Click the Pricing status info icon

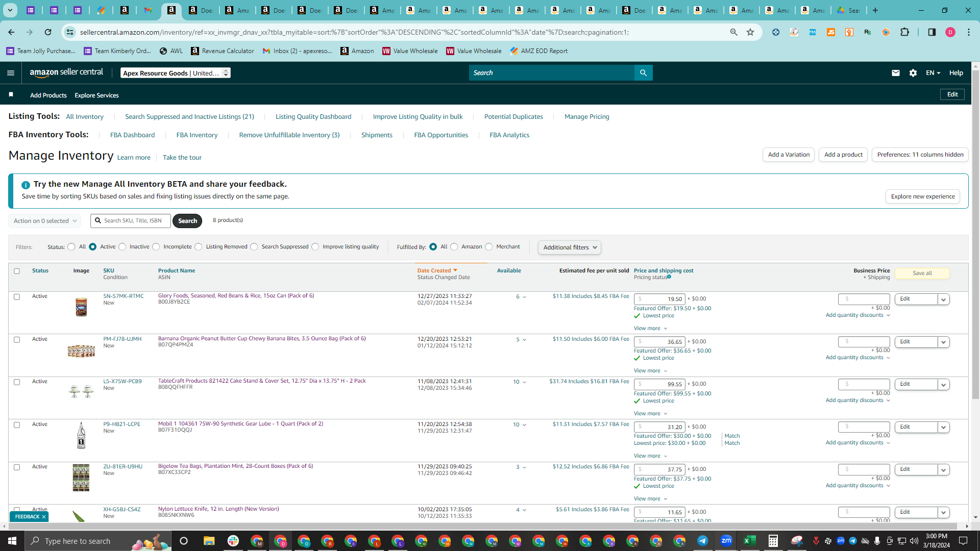click(669, 277)
